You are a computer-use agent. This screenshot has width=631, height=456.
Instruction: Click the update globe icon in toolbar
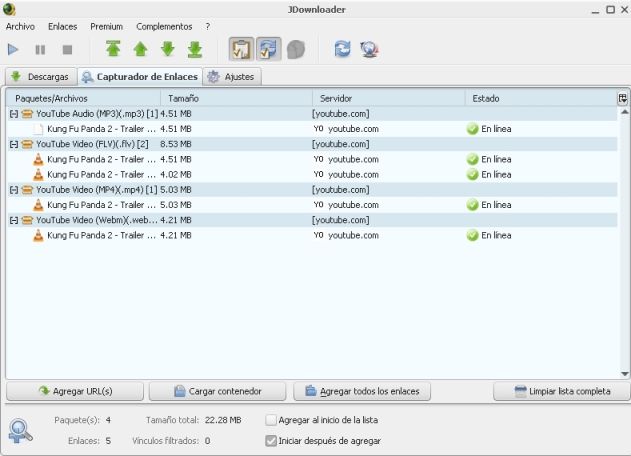(x=369, y=49)
